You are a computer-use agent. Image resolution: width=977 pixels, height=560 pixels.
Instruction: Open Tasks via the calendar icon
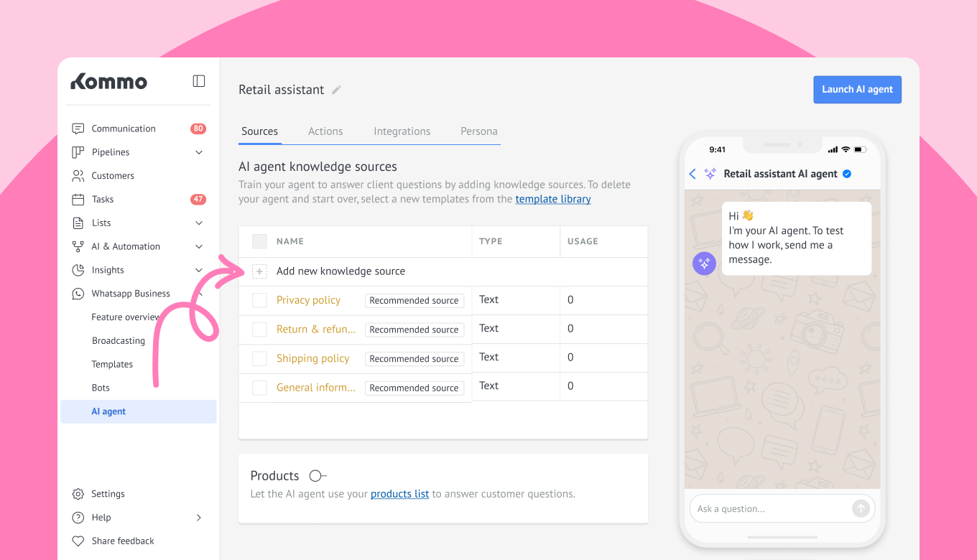[78, 200]
